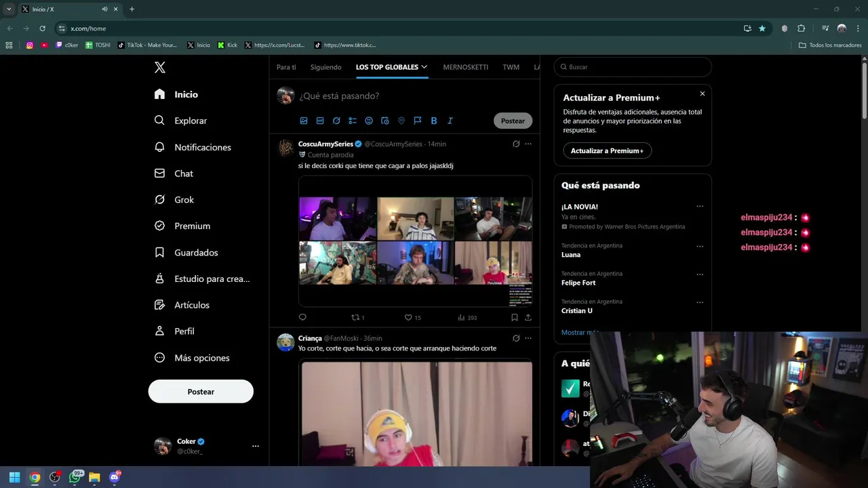Switch to the Para ti tab

click(x=286, y=67)
